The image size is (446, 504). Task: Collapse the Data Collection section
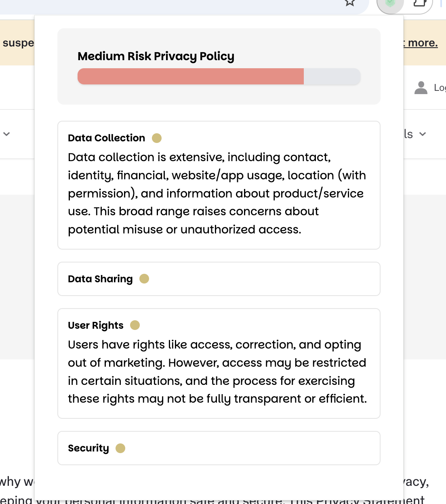(106, 138)
